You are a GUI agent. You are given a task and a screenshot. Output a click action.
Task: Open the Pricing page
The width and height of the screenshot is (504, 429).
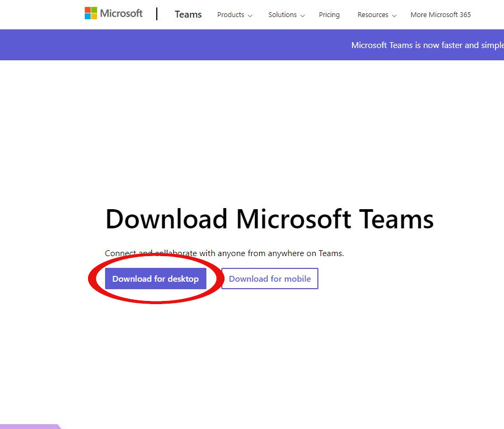tap(329, 15)
